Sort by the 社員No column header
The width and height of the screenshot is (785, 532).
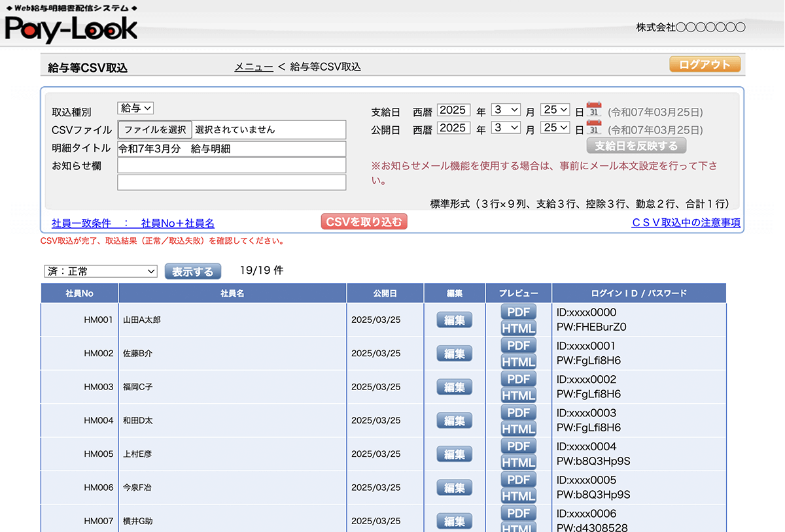(x=79, y=293)
